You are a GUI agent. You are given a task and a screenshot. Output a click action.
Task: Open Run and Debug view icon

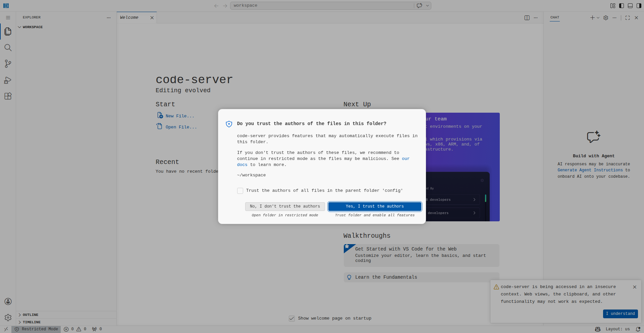[8, 80]
